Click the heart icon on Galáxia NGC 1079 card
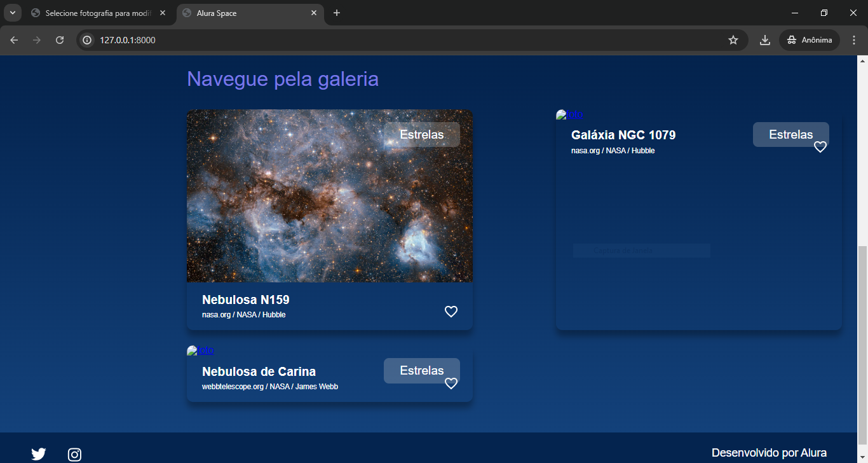This screenshot has height=463, width=868. click(820, 147)
